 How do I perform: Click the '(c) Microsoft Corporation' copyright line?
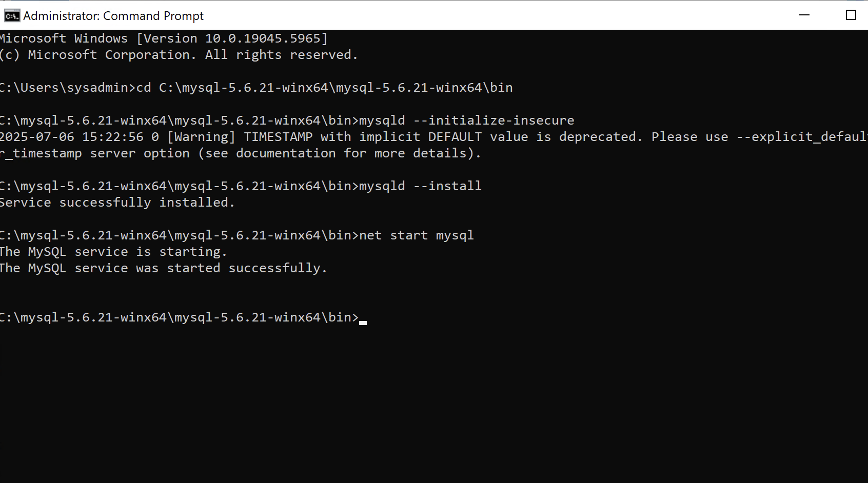179,55
